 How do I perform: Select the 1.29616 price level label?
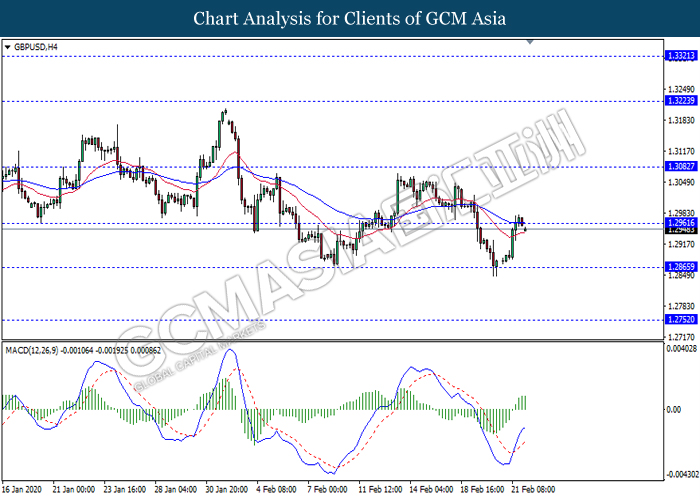681,223
